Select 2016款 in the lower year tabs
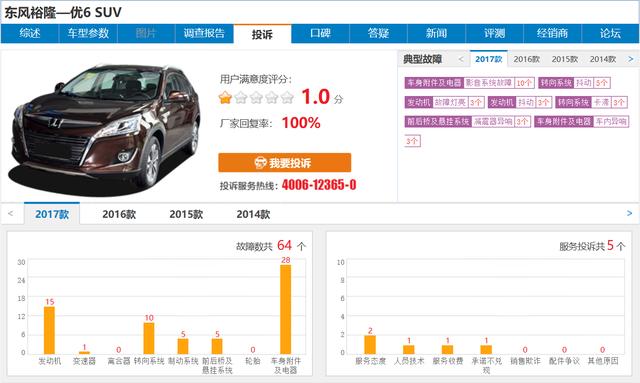The image size is (640, 383). pos(119,214)
